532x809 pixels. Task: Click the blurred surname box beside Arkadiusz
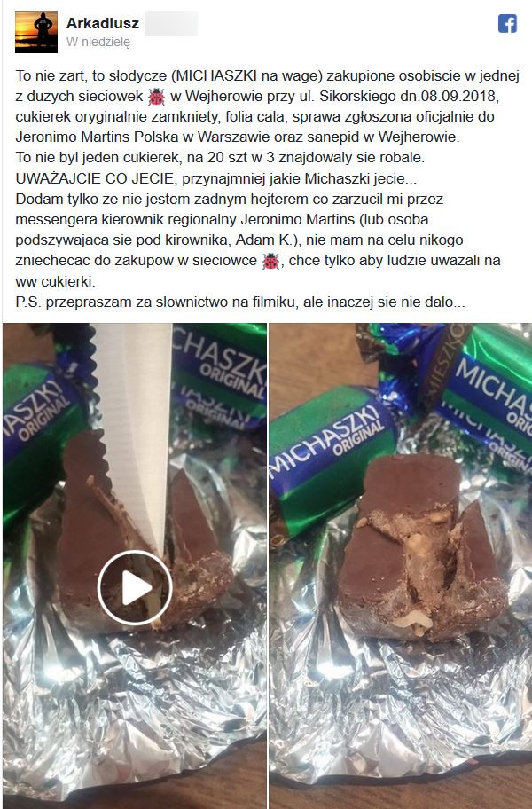(170, 24)
